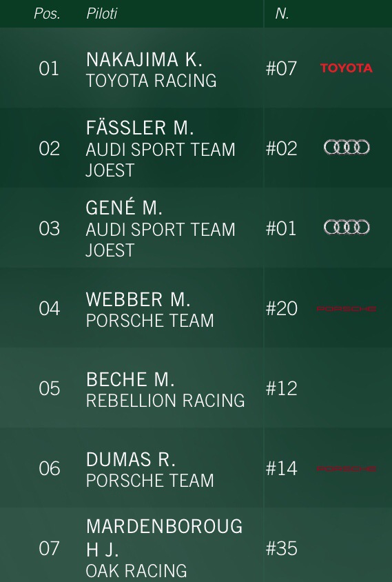Screen dimensions: 392x582
Task: Click the Porsche logo next to #14
Action: click(x=347, y=469)
